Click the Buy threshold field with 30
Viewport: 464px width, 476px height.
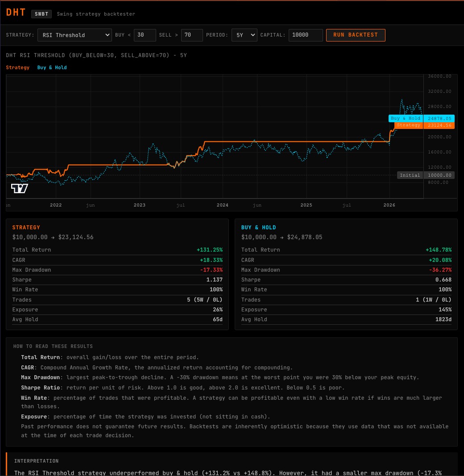[x=145, y=35]
